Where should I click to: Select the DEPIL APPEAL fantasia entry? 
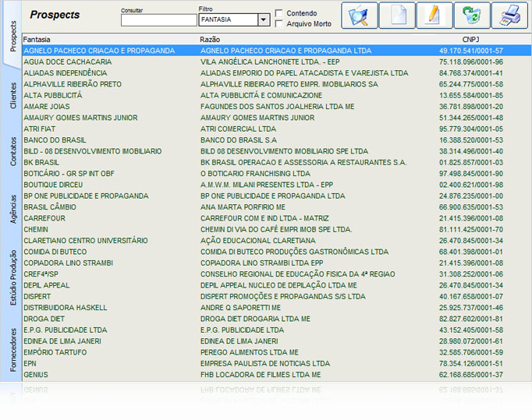pos(47,286)
